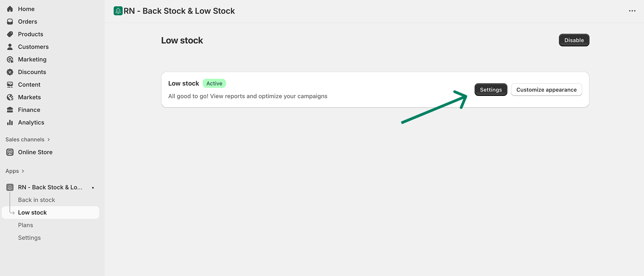
Task: Open Low stock Settings button
Action: [491, 90]
